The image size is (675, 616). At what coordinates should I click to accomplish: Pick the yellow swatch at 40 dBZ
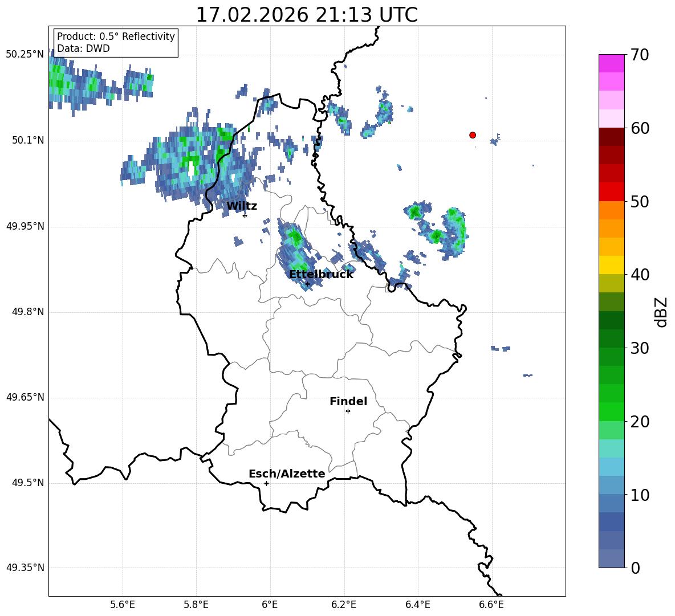pos(612,265)
